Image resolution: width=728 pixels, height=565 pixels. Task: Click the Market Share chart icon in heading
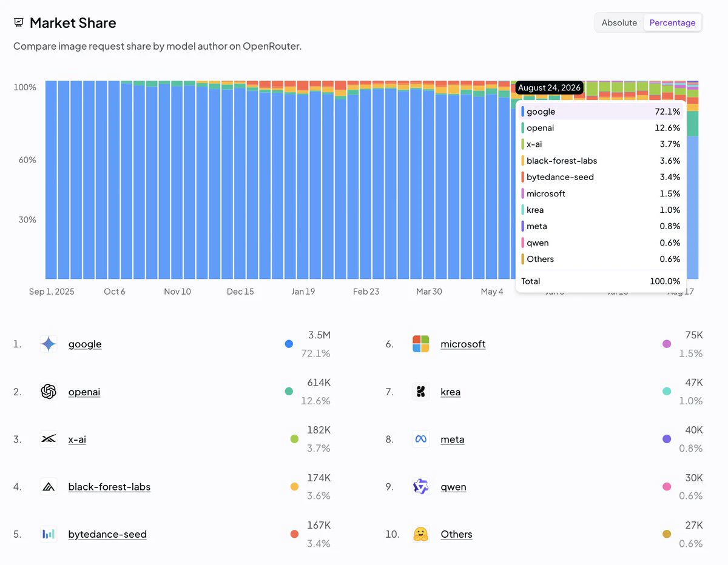pos(19,23)
